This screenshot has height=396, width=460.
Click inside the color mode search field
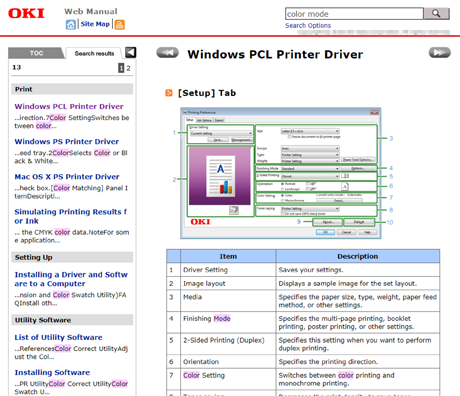coord(354,14)
